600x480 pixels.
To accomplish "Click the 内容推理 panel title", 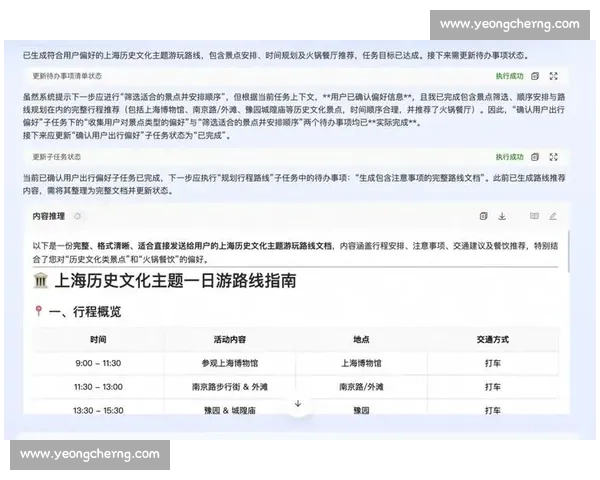I will pos(49,216).
